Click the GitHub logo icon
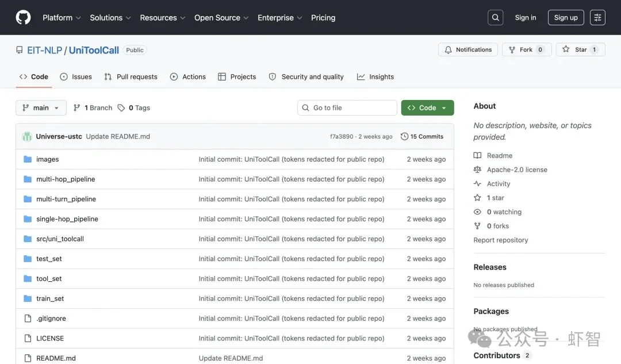 23,18
